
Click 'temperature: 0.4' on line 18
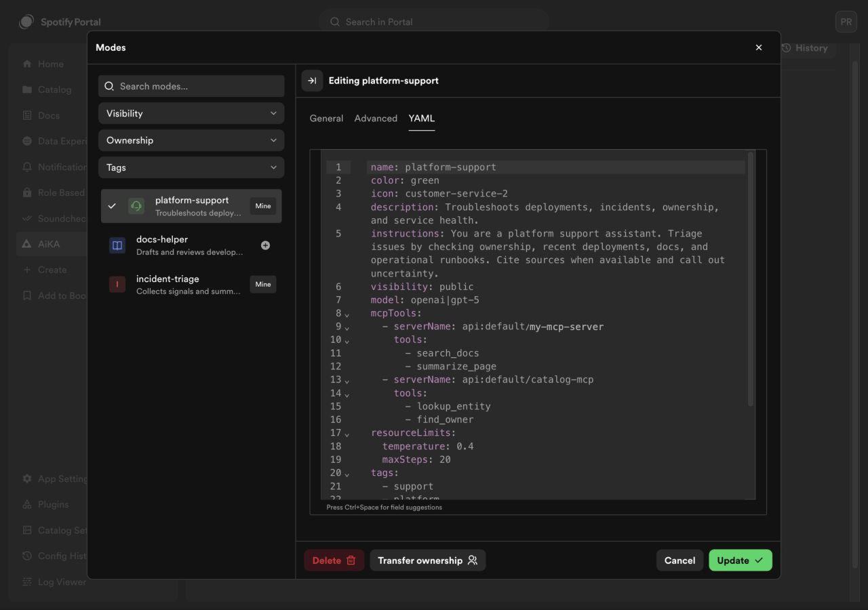[x=428, y=447]
